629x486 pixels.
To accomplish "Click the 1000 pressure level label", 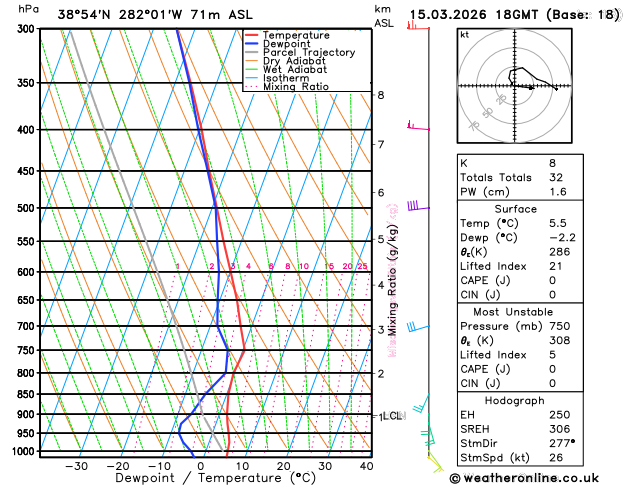I will click(x=26, y=452).
